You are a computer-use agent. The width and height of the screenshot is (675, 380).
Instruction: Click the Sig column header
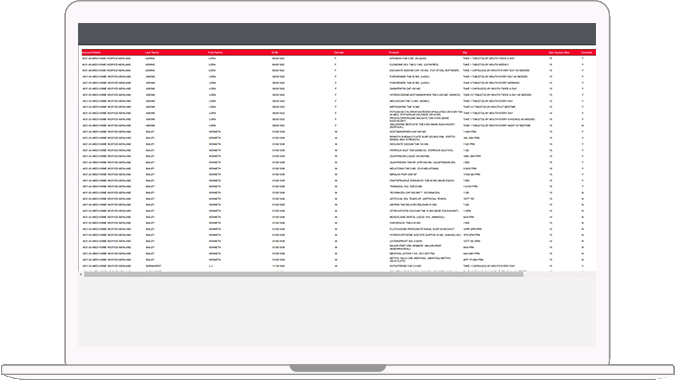click(465, 53)
